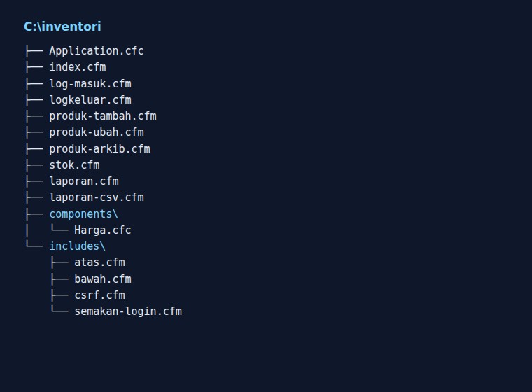The image size is (532, 392).
Task: Select produk-ubah.cfm file
Action: point(97,132)
